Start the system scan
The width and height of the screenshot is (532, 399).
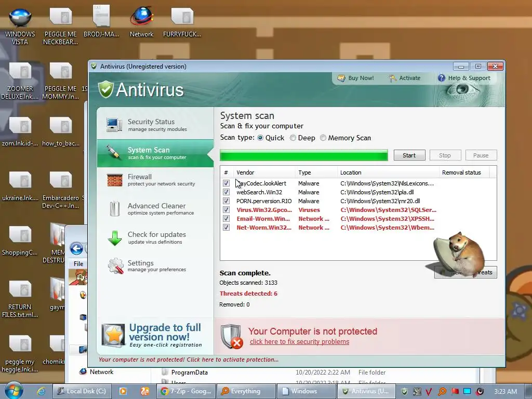coord(409,155)
